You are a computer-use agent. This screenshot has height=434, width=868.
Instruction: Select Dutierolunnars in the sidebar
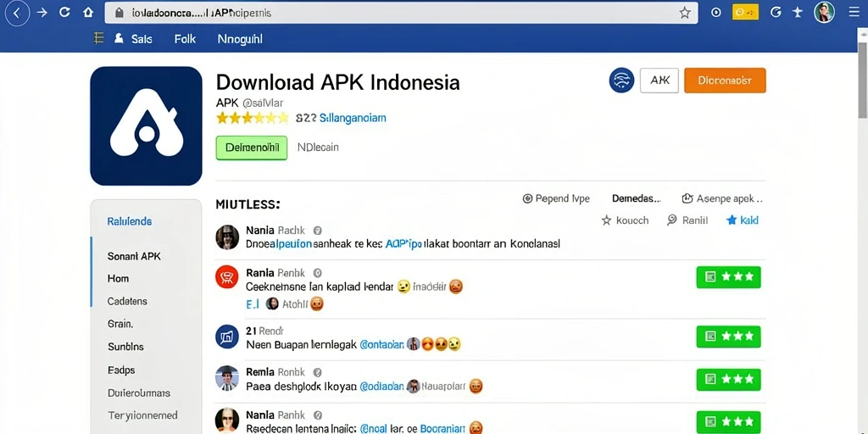click(x=139, y=393)
